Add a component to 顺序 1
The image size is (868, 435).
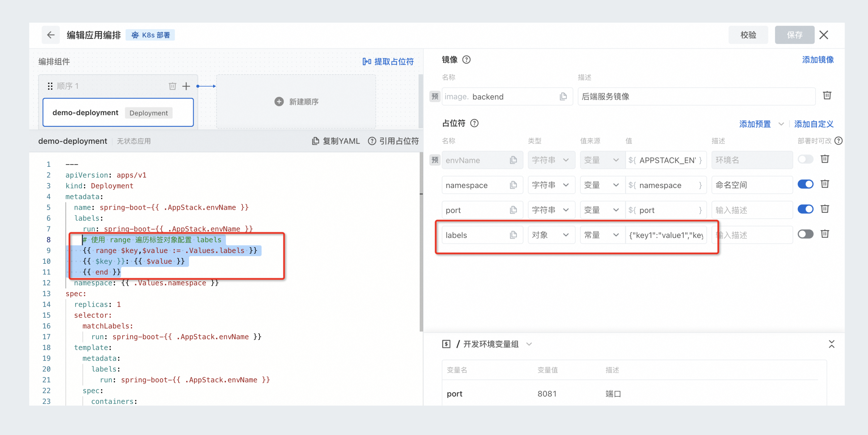[186, 86]
